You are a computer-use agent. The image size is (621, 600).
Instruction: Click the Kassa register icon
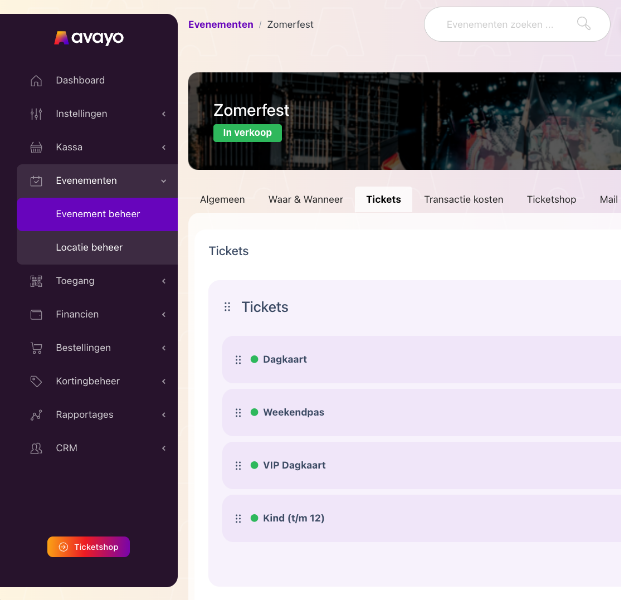point(36,147)
